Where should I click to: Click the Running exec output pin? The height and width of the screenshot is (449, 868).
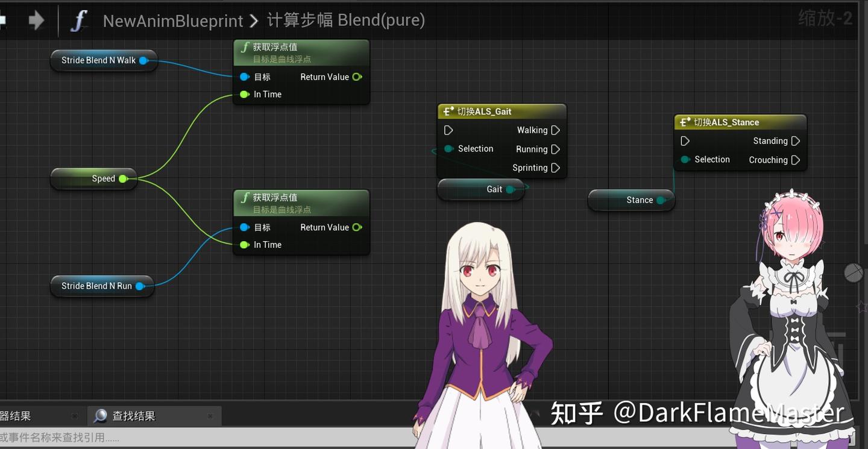coord(556,149)
